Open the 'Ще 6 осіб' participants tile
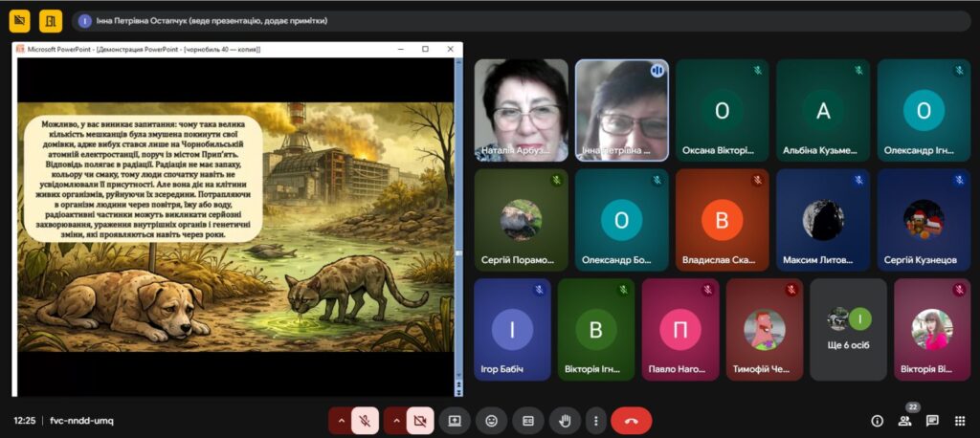 (x=848, y=330)
